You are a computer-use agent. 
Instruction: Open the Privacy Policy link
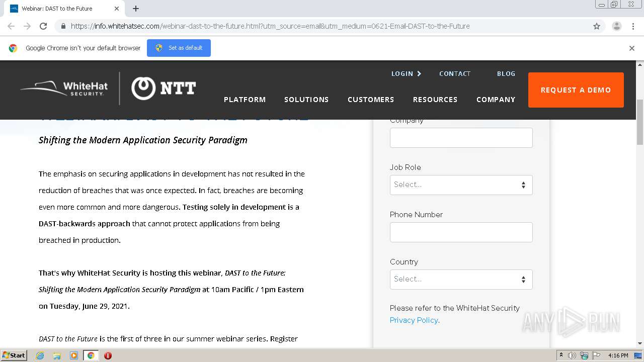pyautogui.click(x=414, y=320)
